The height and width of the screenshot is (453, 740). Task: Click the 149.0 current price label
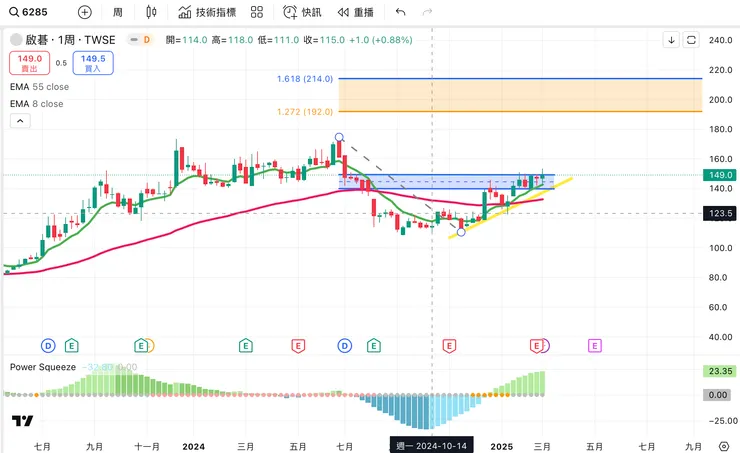(x=720, y=175)
